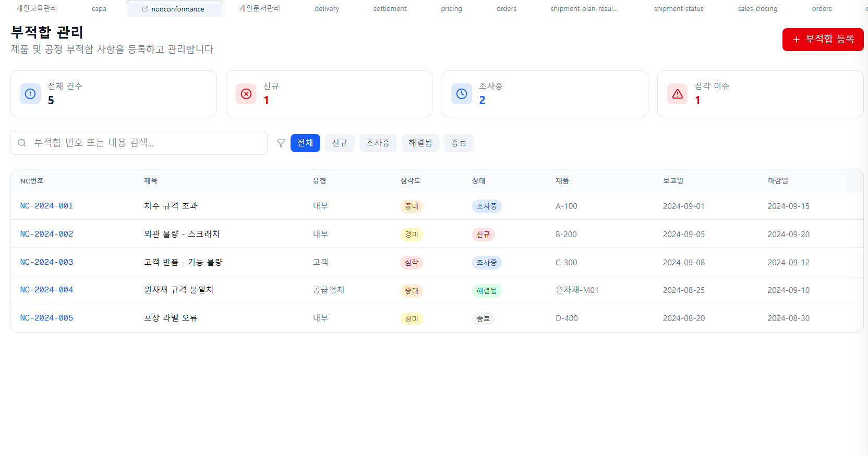Click the filter funnel icon

tap(281, 143)
